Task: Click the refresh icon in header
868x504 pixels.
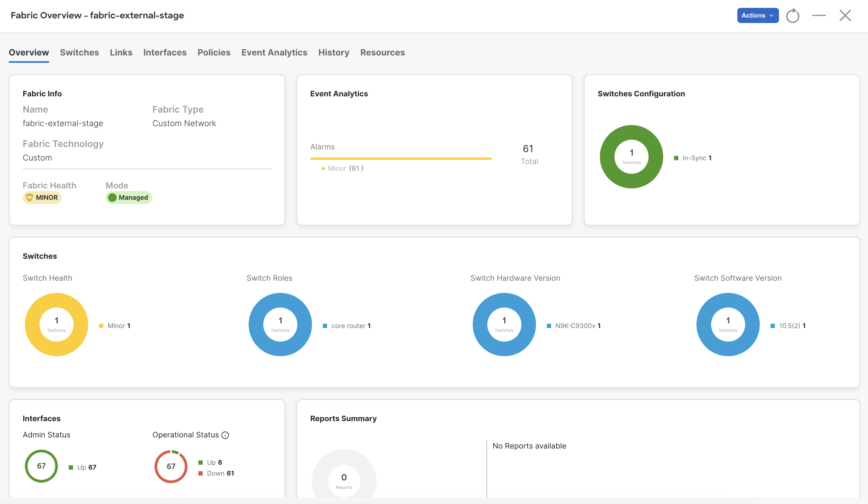Action: pyautogui.click(x=793, y=15)
